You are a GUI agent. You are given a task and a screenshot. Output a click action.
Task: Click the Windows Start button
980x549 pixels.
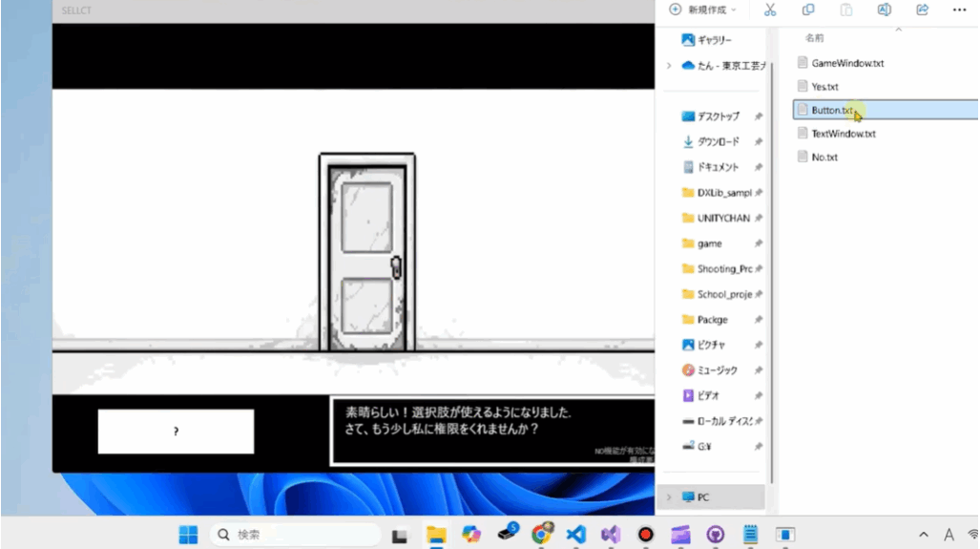pos(188,535)
